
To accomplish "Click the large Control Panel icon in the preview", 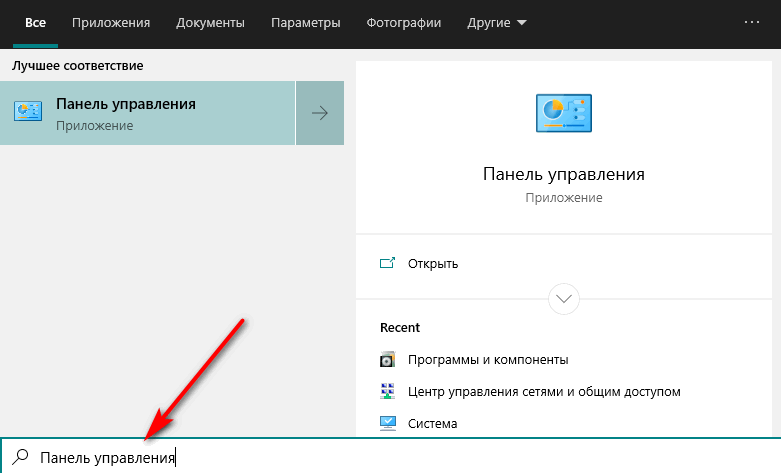I will pyautogui.click(x=564, y=113).
